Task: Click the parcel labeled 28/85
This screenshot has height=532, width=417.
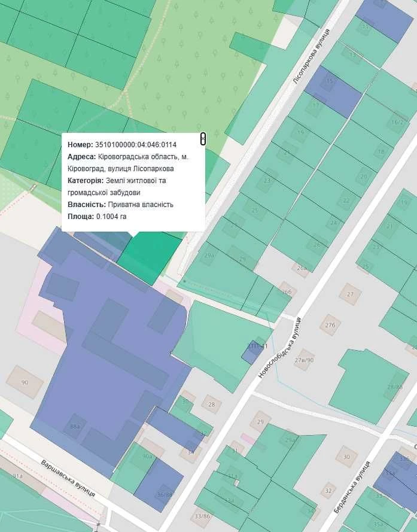Action: click(x=369, y=387)
